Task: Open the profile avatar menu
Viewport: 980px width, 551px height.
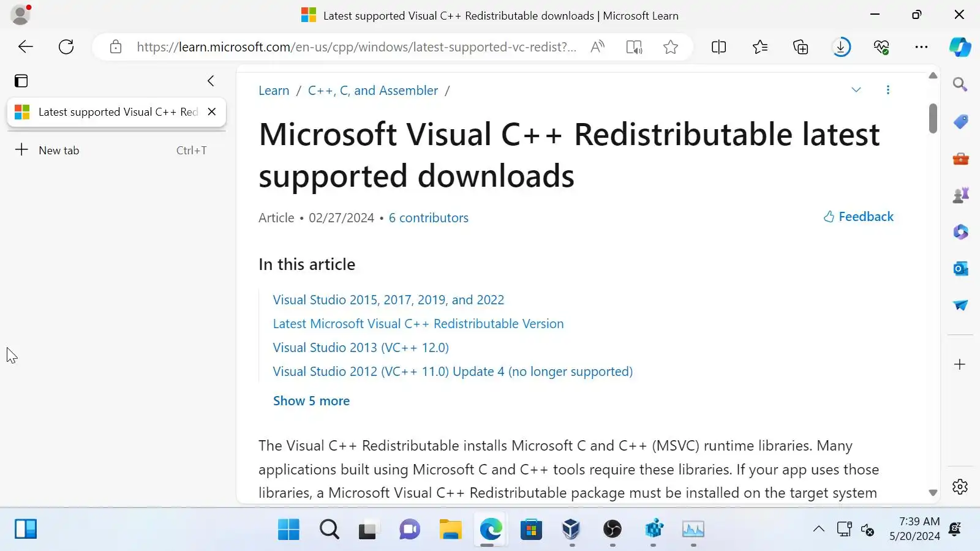Action: pos(20,15)
